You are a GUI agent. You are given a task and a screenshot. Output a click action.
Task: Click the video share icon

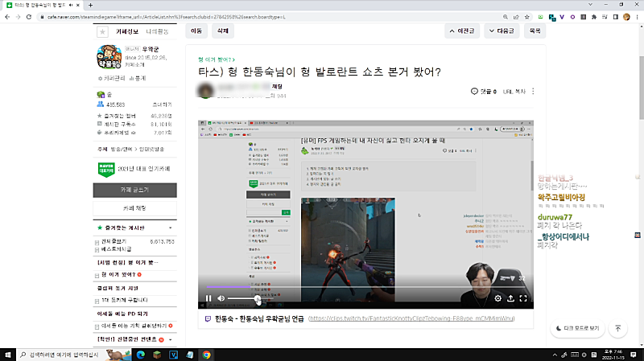tap(510, 298)
